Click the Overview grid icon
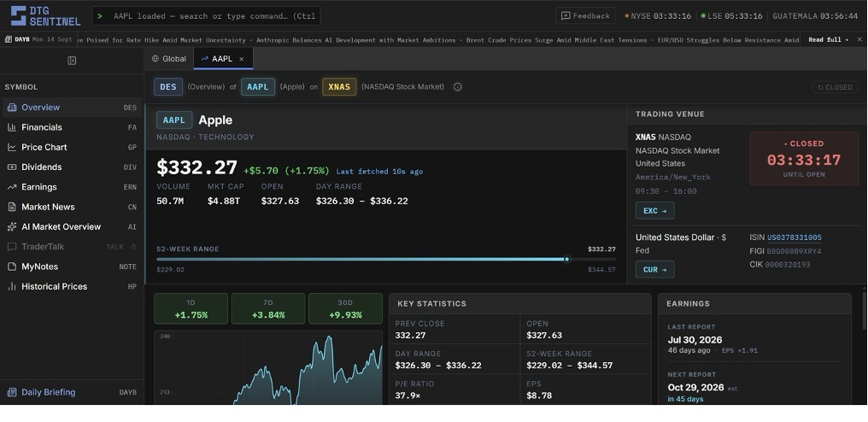Viewport: 868px width, 422px height. click(x=12, y=108)
